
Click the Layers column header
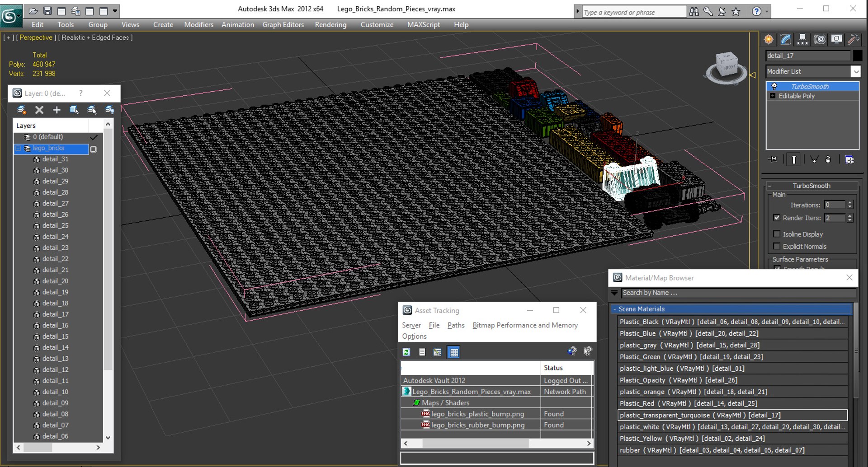click(x=51, y=126)
